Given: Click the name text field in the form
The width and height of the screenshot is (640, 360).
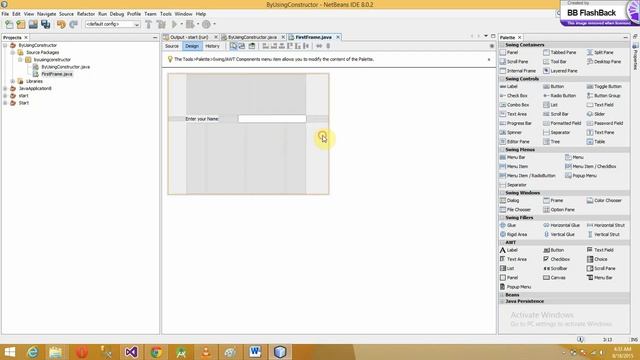Looking at the screenshot, I should [x=272, y=119].
